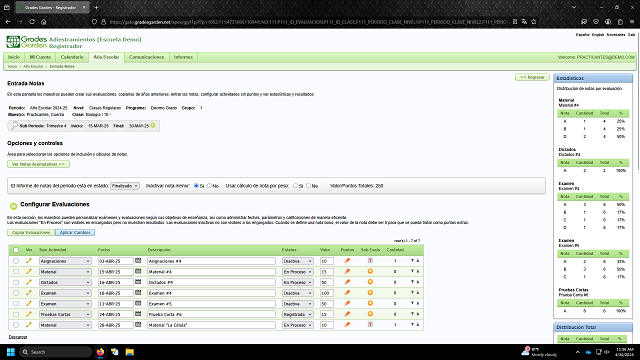Open Estatus dropdown for Asignaciones #4
Image resolution: width=640 pixels, height=360 pixels.
pos(298,261)
